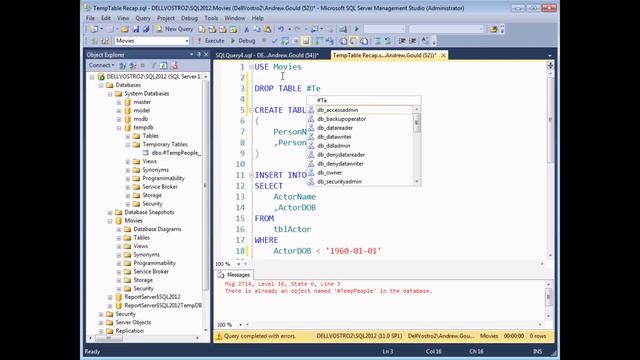Open the Debug menu
This screenshot has height=360, width=640.
click(189, 18)
